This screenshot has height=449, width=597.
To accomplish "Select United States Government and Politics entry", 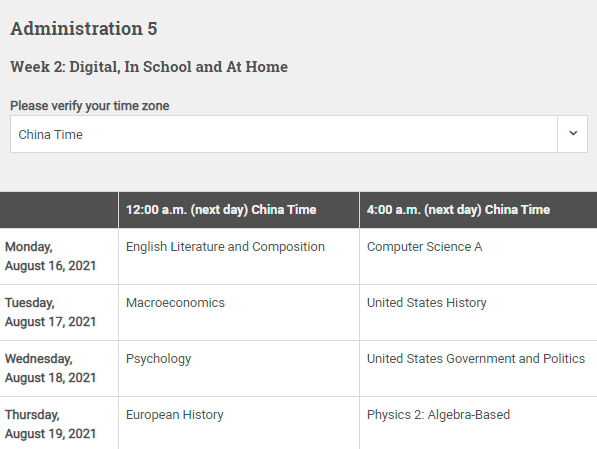I will click(476, 359).
